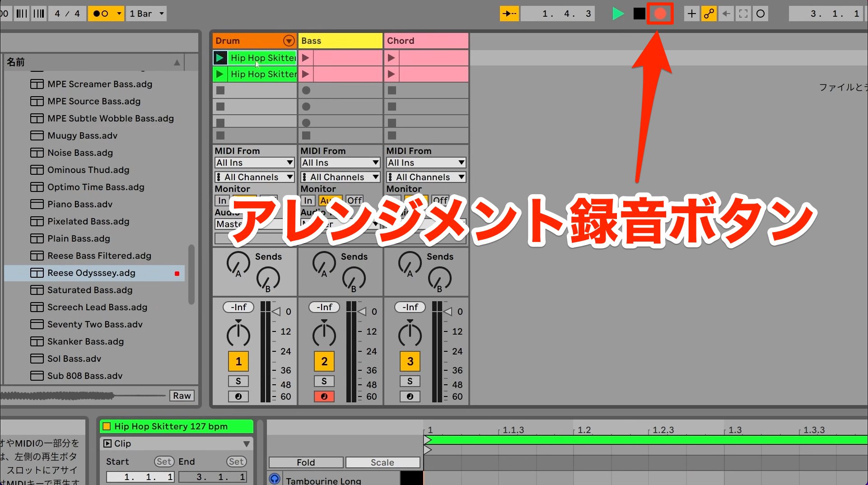Screen dimensions: 868x485
Task: Toggle Automation Arm button
Action: 709,14
